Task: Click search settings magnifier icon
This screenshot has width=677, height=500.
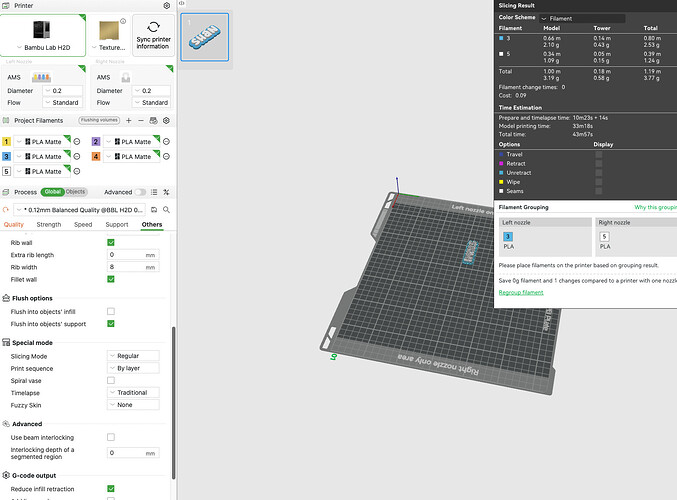Action: click(166, 210)
